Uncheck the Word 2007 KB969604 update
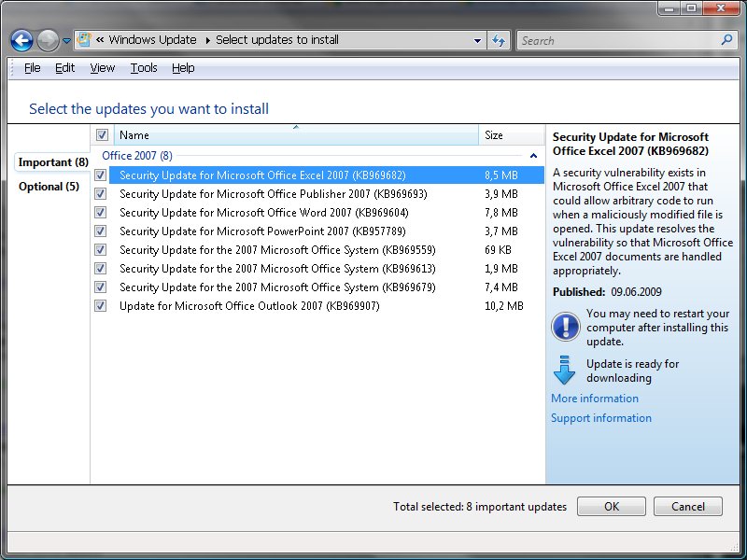The width and height of the screenshot is (747, 560). tap(100, 213)
